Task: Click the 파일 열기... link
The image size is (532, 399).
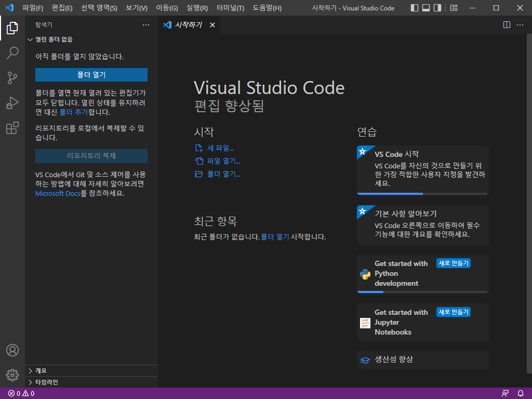Action: coord(223,161)
